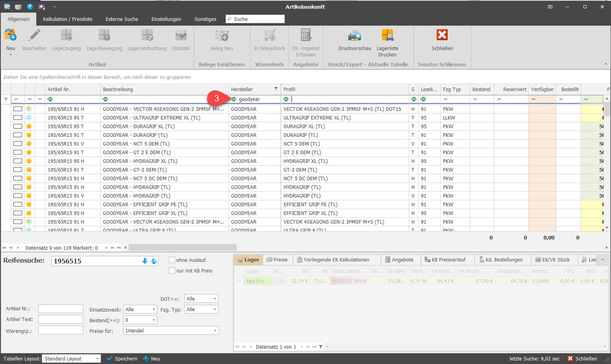This screenshot has width=611, height=364.
Task: Click the filter icon in the Lager navigator
Action: coord(321,347)
